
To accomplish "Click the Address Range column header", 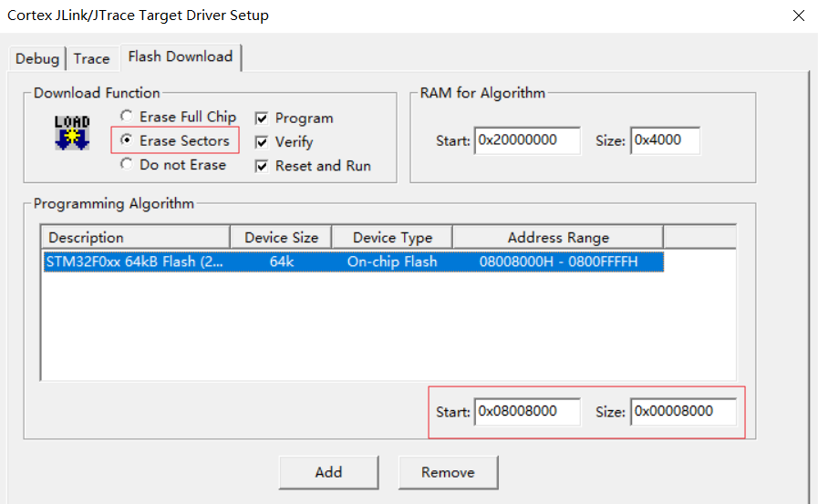I will 558,237.
